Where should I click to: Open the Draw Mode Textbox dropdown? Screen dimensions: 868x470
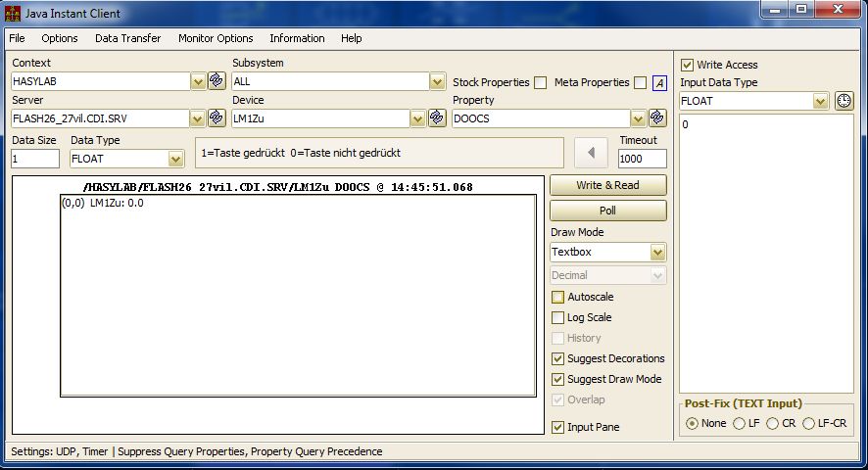tap(657, 253)
